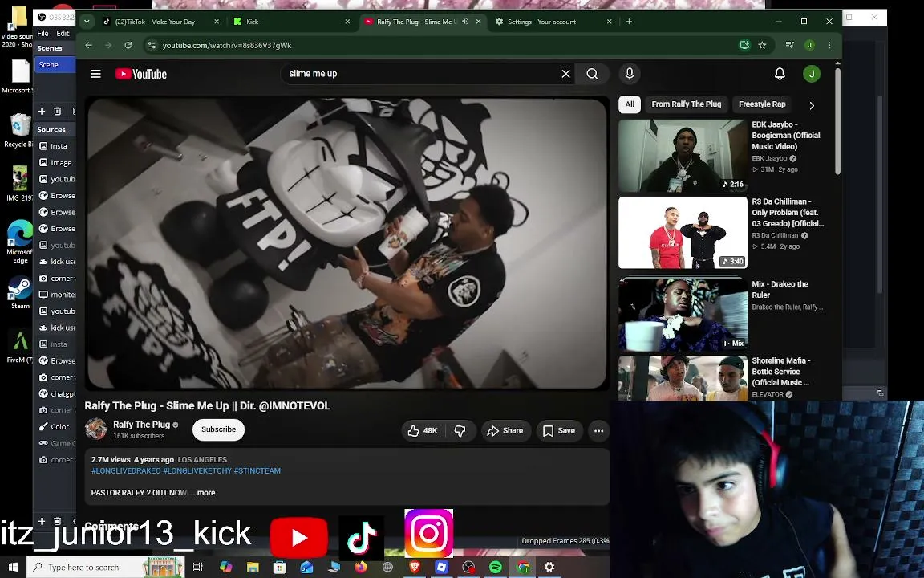The height and width of the screenshot is (578, 924).
Task: Select the All filter chip
Action: [x=630, y=104]
